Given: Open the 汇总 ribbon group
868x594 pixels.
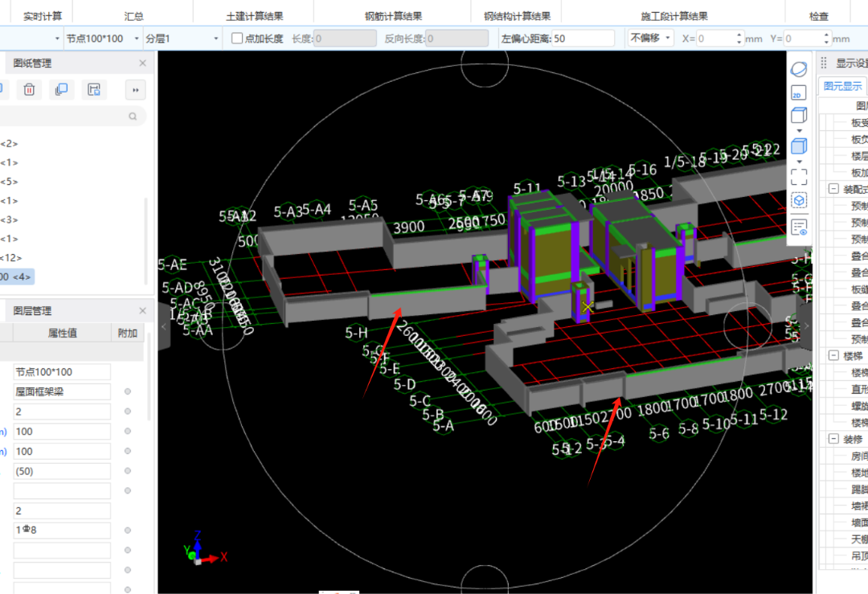Looking at the screenshot, I should (133, 16).
